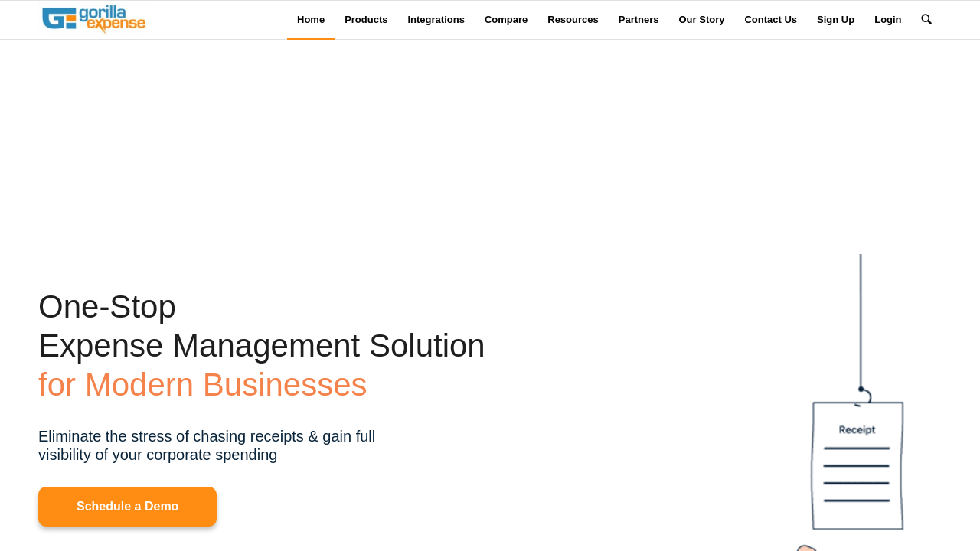The width and height of the screenshot is (980, 551).
Task: Go to the Partners page
Action: pyautogui.click(x=639, y=20)
